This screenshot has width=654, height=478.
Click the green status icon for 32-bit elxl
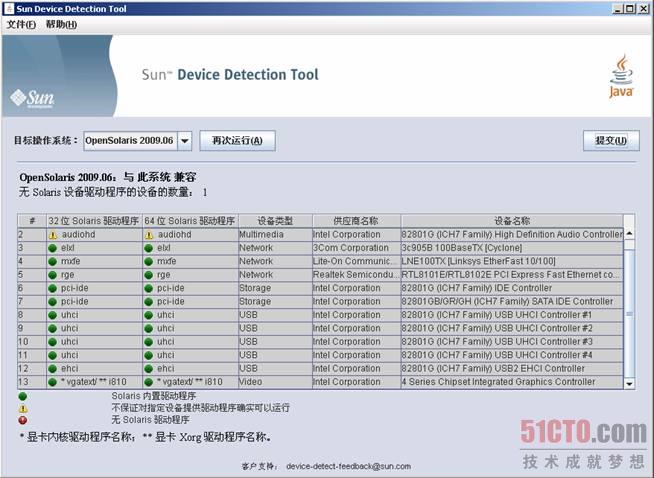click(x=53, y=248)
